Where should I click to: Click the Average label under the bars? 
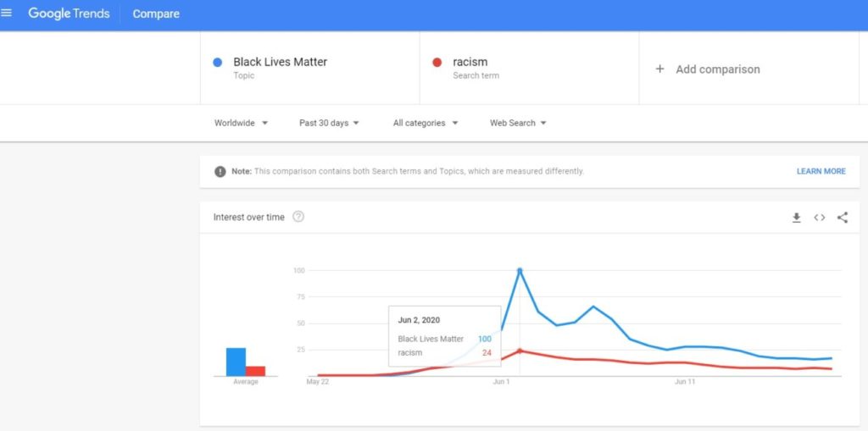[245, 382]
